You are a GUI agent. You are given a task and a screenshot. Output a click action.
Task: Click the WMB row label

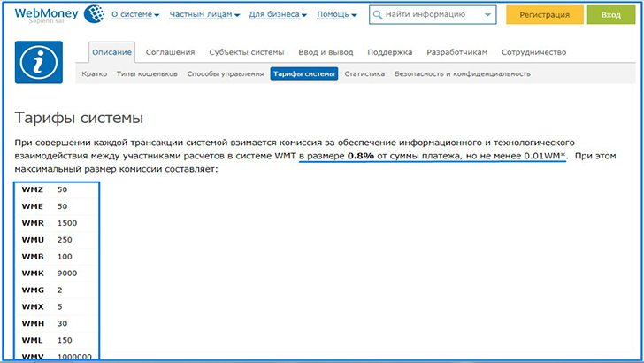point(33,257)
